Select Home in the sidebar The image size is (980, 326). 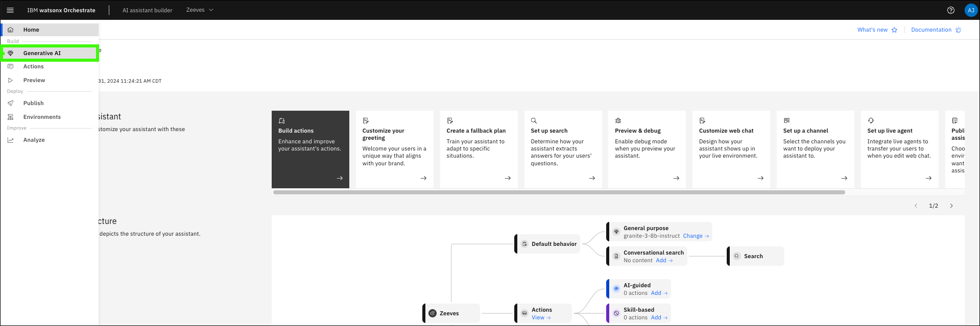coord(31,30)
